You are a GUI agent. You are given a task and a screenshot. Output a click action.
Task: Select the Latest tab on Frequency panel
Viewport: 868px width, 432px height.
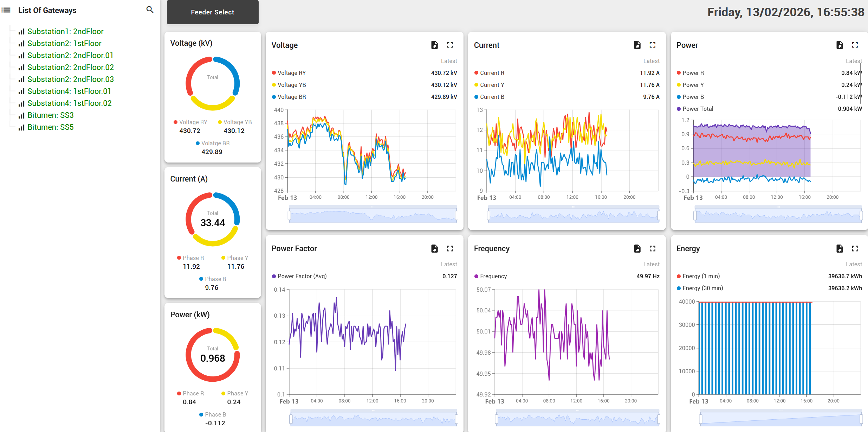click(x=652, y=264)
